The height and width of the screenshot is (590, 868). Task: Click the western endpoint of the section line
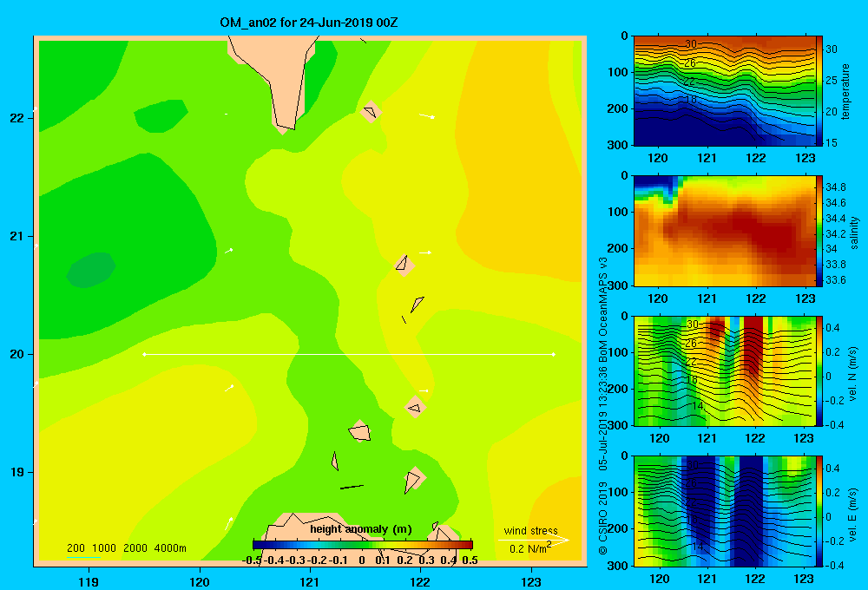coord(144,354)
